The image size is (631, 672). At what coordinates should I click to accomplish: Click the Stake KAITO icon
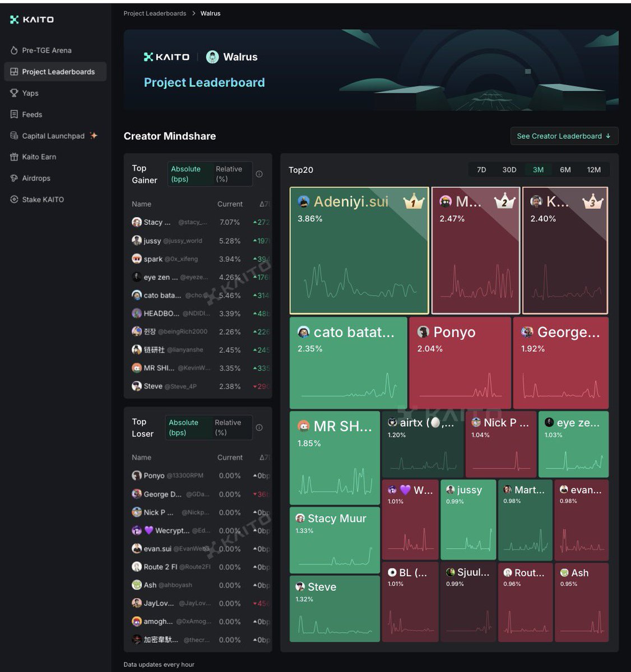14,199
